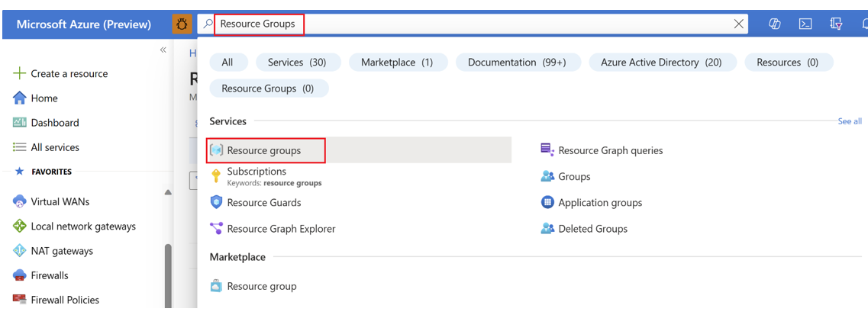Open Copilot icon in top bar
868x315 pixels.
(774, 24)
